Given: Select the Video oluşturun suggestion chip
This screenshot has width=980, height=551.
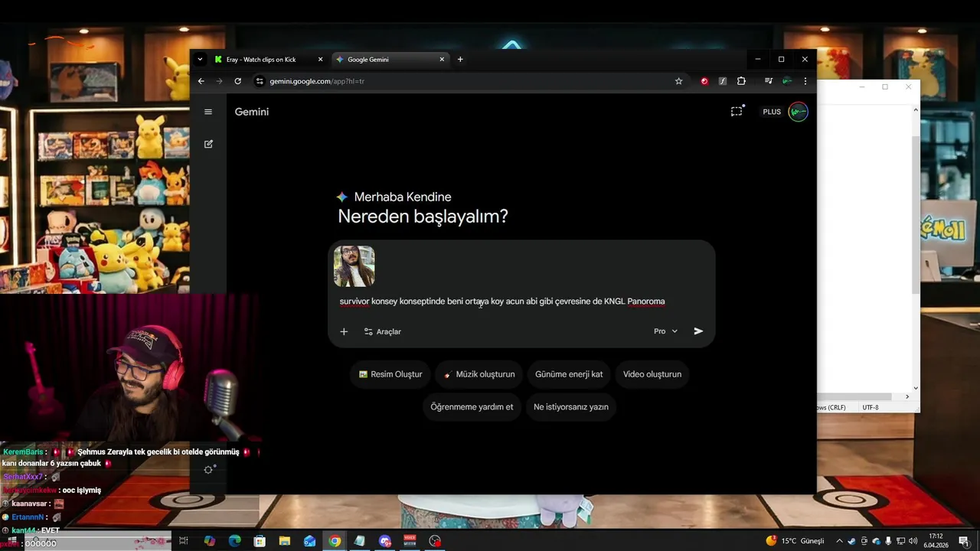Looking at the screenshot, I should click(x=652, y=374).
